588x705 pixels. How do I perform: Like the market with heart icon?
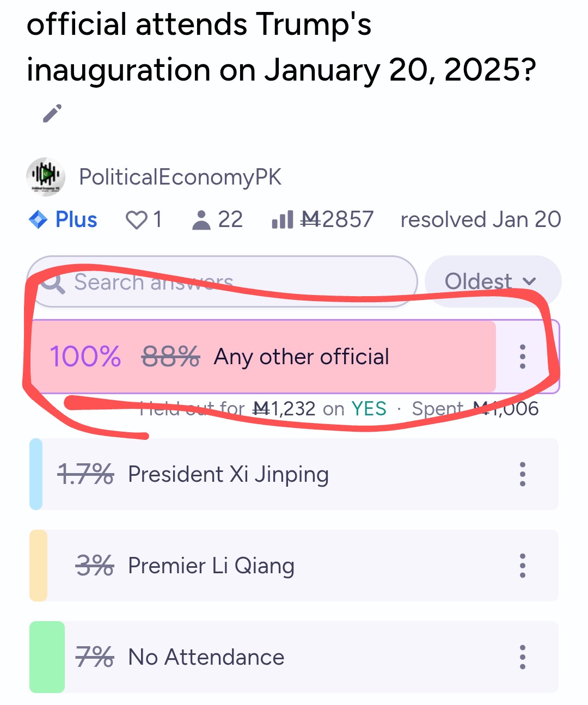pyautogui.click(x=136, y=220)
